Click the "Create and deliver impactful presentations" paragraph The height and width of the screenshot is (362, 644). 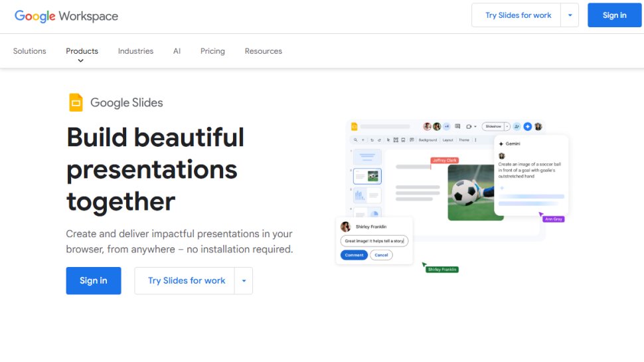pos(179,241)
